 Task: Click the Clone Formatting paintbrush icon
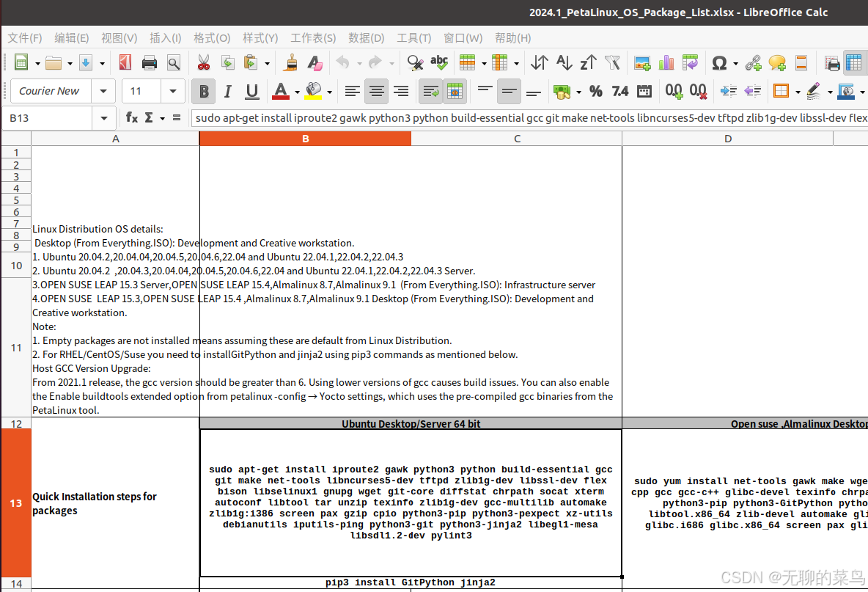point(291,62)
